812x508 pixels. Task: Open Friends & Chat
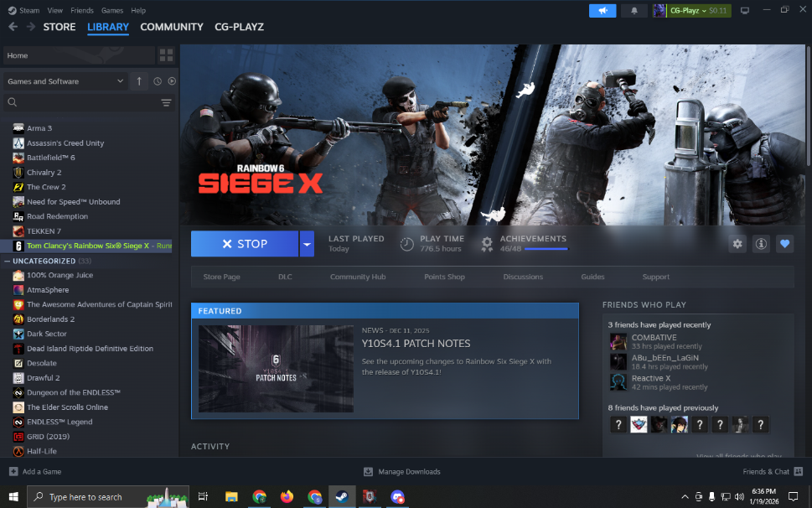tap(773, 472)
